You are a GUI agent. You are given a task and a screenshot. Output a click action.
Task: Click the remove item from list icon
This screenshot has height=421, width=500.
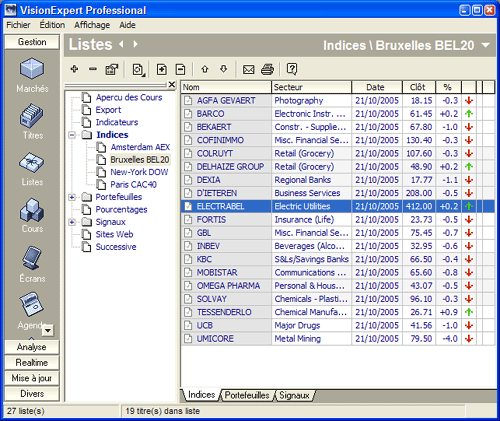[x=180, y=69]
